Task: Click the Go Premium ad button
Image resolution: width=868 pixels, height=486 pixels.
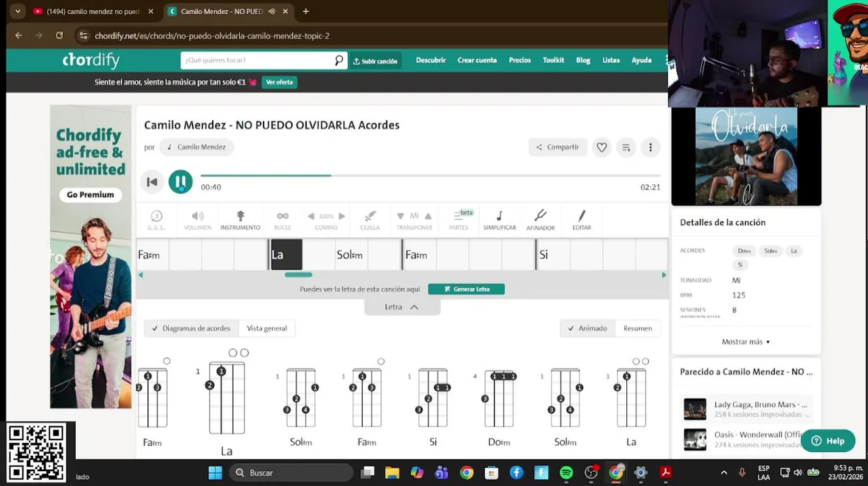Action: point(91,194)
